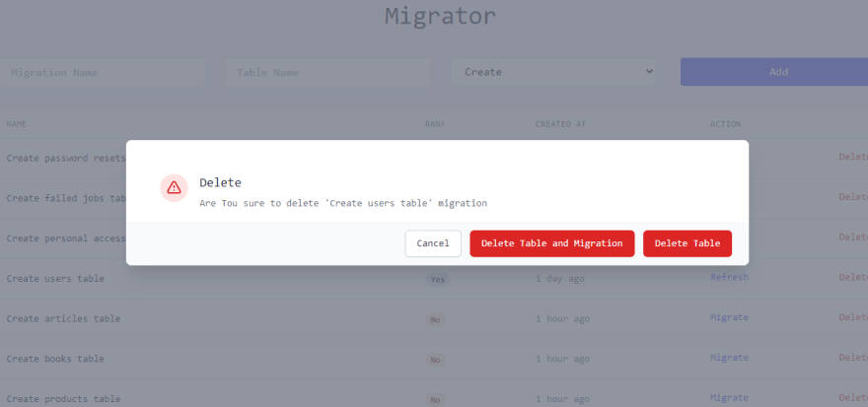Focus the Table Name input field
868x407 pixels.
(327, 73)
